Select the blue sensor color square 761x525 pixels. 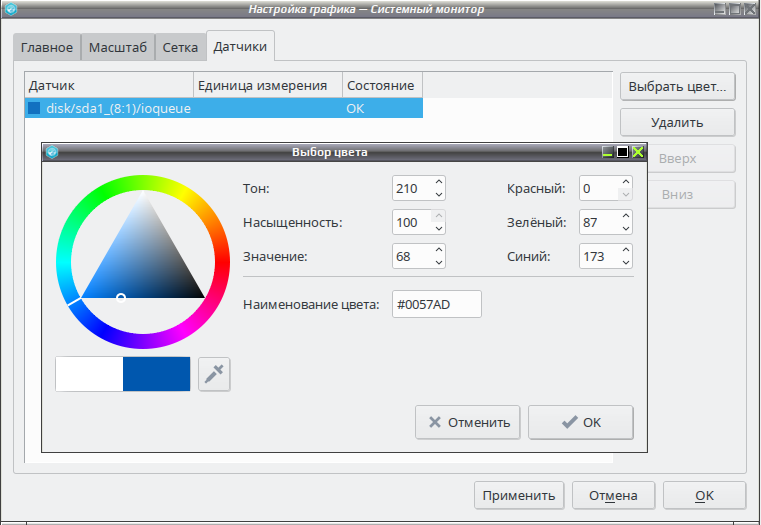34,108
